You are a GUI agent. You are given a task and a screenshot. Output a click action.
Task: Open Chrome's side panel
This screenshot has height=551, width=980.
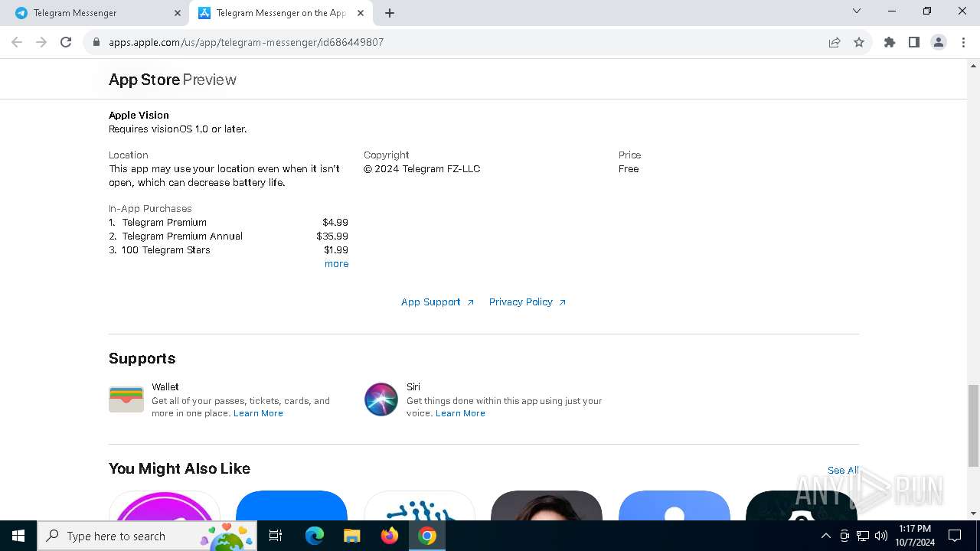pyautogui.click(x=914, y=42)
